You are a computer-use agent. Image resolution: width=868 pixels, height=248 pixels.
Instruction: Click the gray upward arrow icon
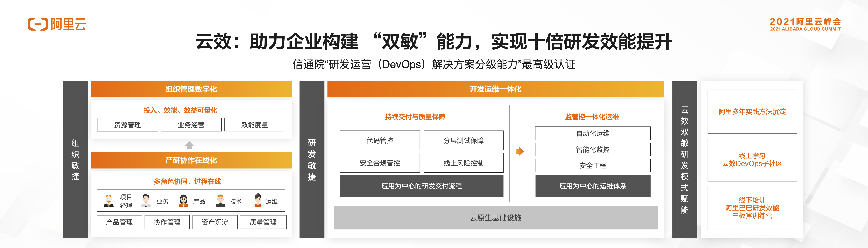(189, 146)
